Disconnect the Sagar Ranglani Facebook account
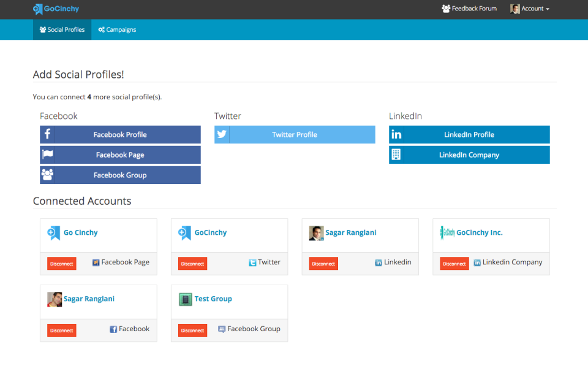This screenshot has width=588, height=368. coord(62,331)
